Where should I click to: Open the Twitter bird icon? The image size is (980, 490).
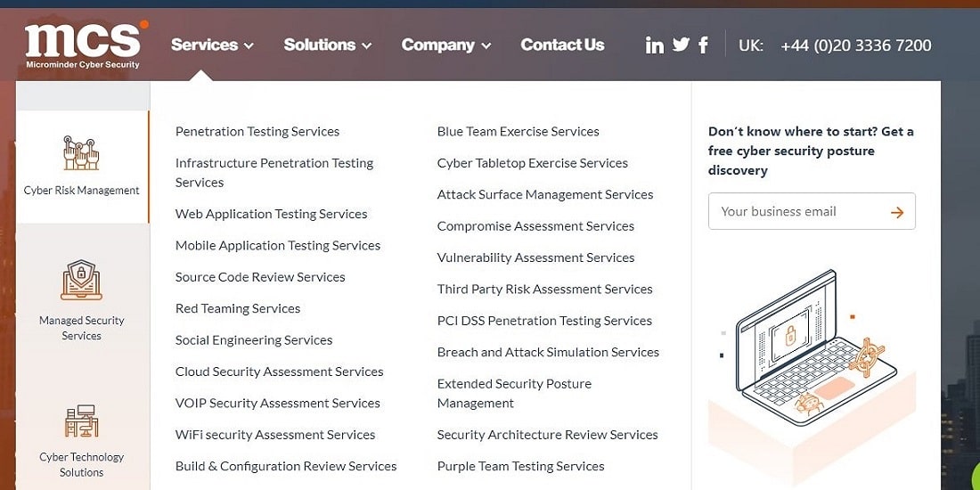[x=681, y=45]
